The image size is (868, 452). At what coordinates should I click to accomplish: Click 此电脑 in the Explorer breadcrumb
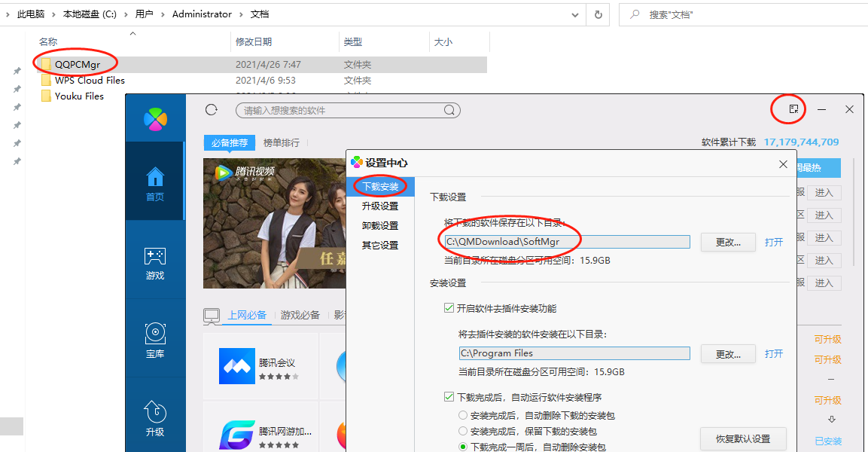30,14
